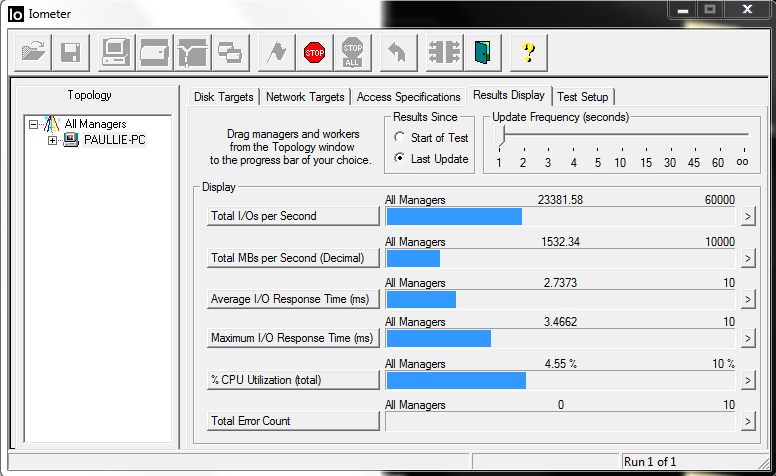
Task: Switch to the Disk Targets tab
Action: [x=224, y=97]
